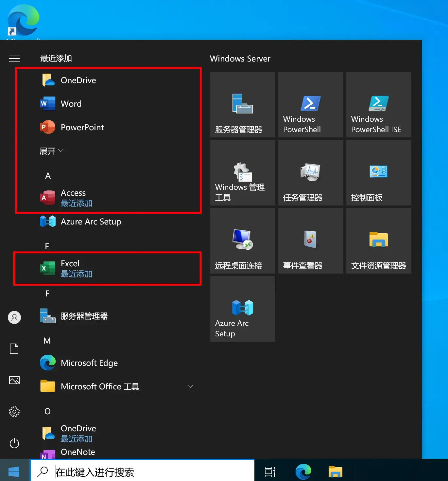
Task: Open the Windows PowerShell ISE tile
Action: tap(379, 105)
